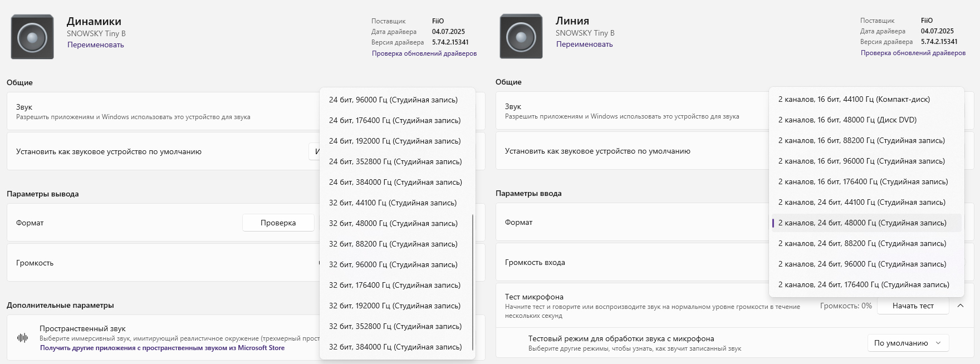This screenshot has height=364, width=980.
Task: Open Microsoft Store spatial sound apps link
Action: coord(162,348)
